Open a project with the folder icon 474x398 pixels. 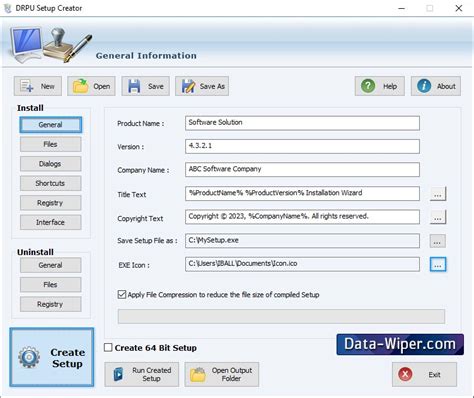pos(80,86)
